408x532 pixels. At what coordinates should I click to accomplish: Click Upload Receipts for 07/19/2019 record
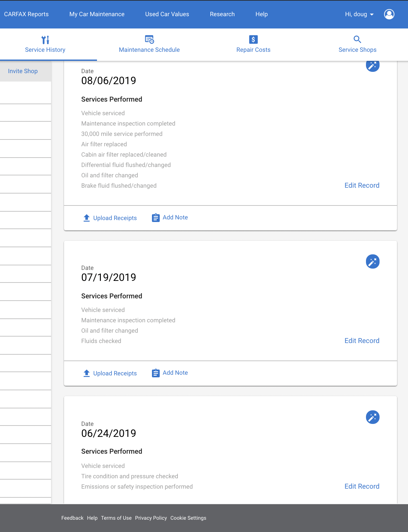click(115, 373)
